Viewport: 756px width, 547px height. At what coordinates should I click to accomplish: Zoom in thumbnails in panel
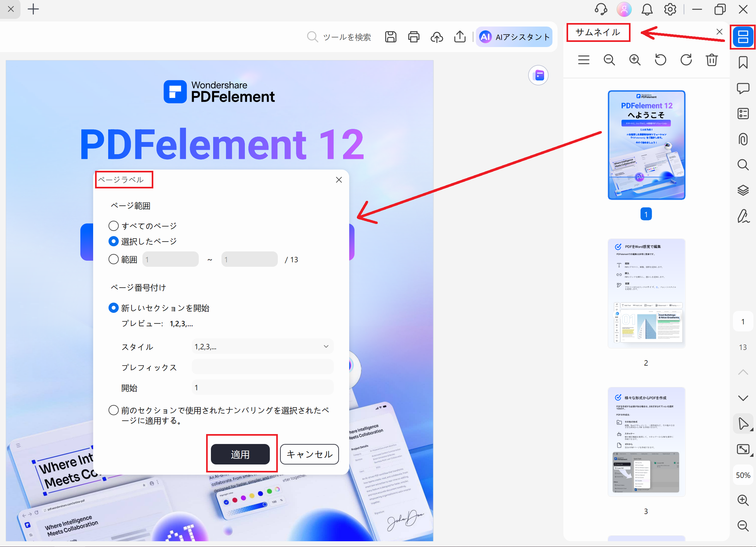point(635,60)
